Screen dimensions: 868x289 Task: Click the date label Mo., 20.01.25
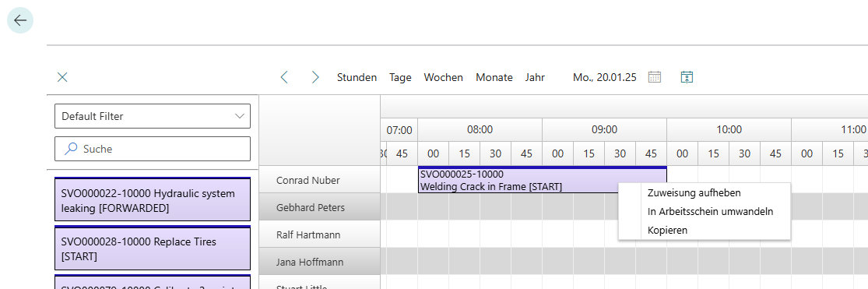(x=605, y=78)
